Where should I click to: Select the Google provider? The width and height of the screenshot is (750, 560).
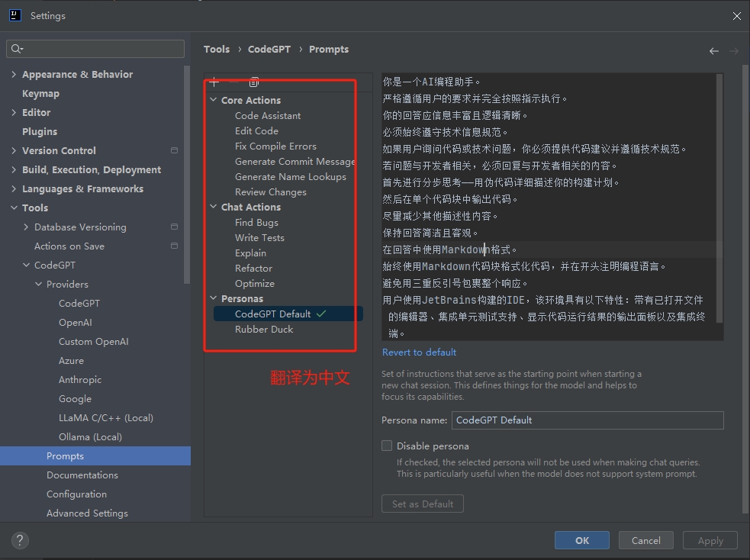75,399
